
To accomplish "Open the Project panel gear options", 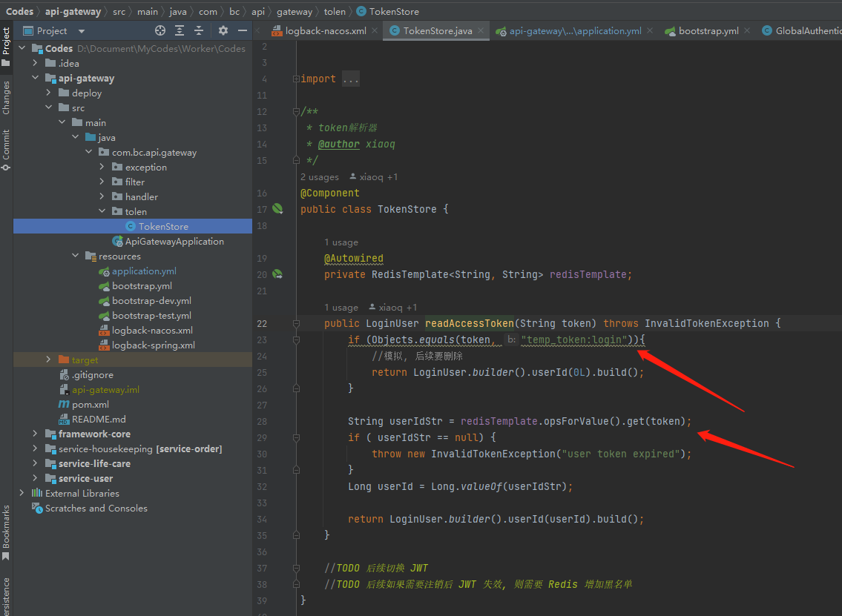I will click(x=223, y=30).
